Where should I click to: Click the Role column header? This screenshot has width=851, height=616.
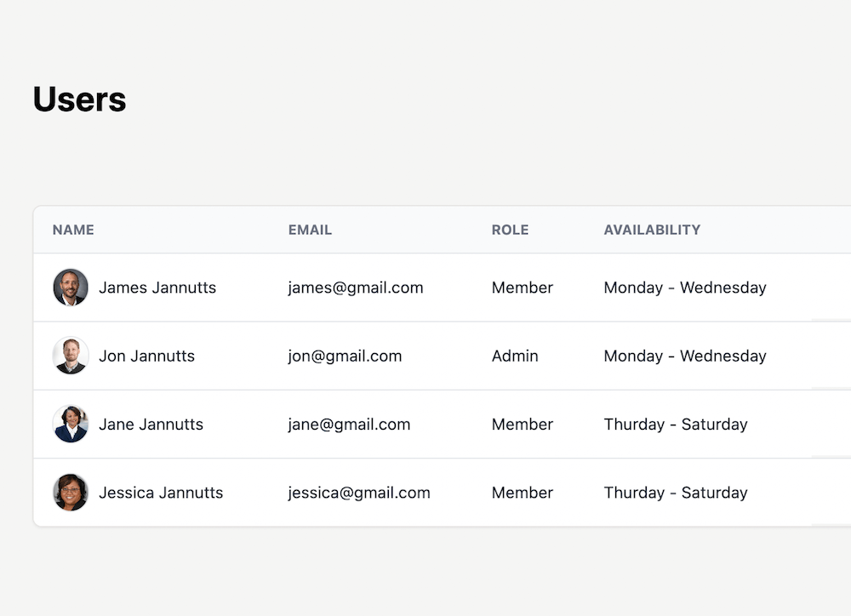[x=510, y=230]
